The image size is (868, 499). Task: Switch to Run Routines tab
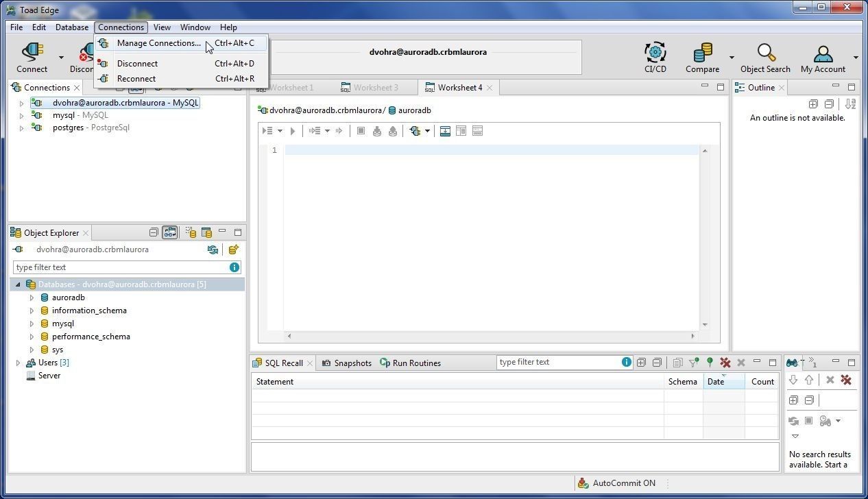pos(411,363)
